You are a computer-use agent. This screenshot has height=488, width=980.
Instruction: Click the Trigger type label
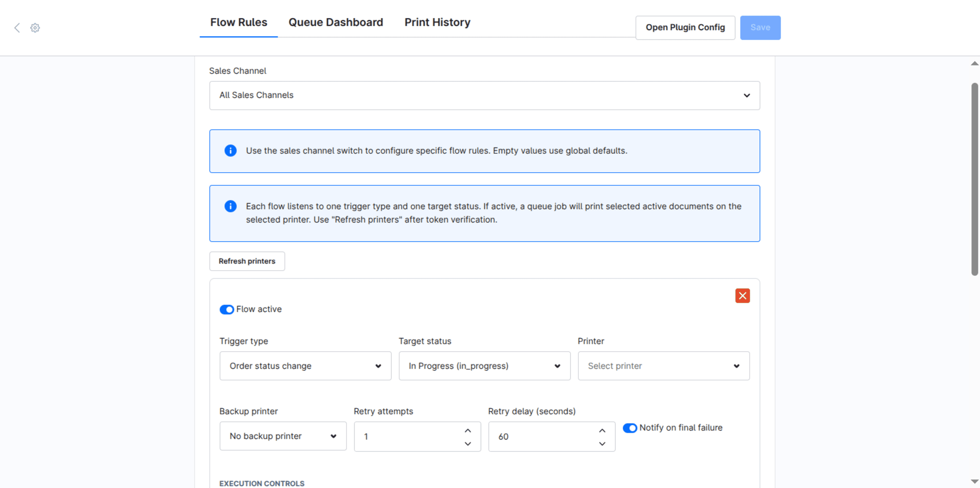click(244, 341)
